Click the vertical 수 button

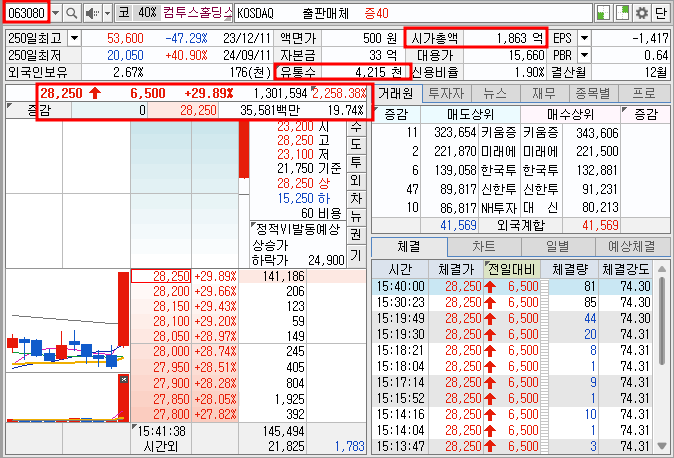point(356,128)
